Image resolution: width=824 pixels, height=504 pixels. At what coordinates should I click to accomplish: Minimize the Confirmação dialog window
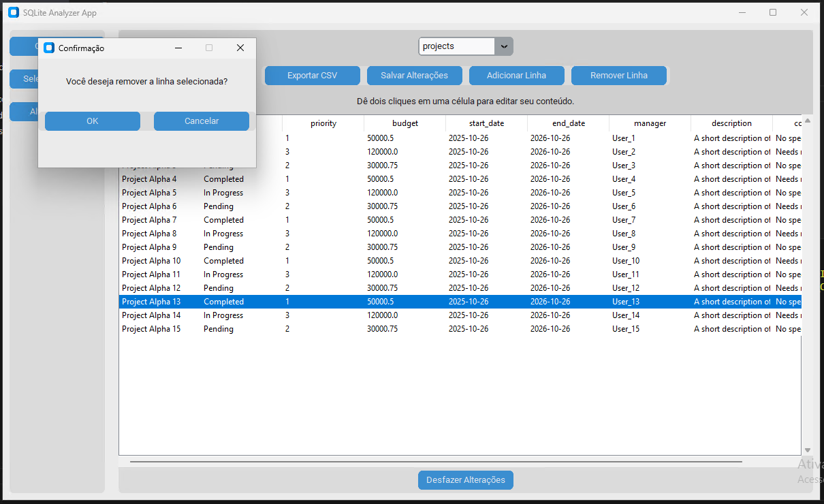pyautogui.click(x=178, y=48)
